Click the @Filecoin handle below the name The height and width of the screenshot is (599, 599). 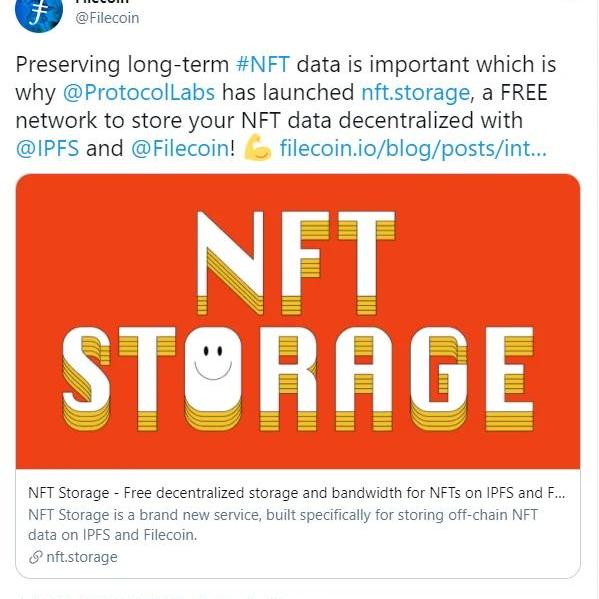(x=107, y=18)
